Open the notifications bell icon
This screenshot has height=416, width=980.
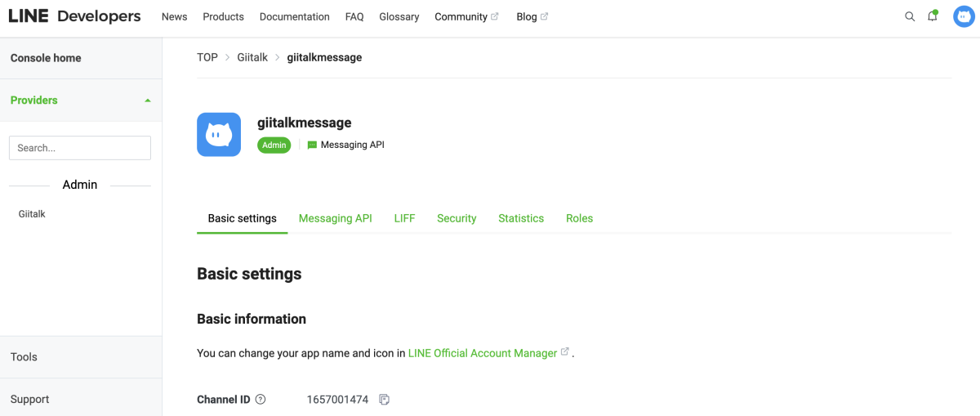point(933,16)
